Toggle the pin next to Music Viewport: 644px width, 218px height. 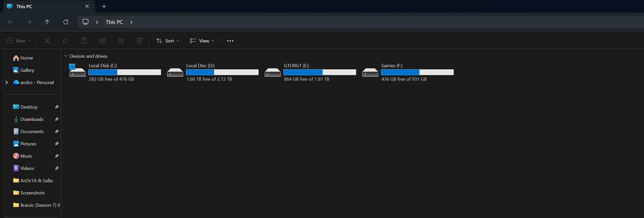57,156
